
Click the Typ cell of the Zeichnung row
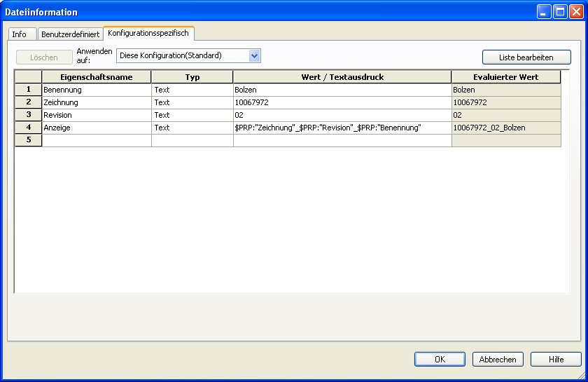192,102
